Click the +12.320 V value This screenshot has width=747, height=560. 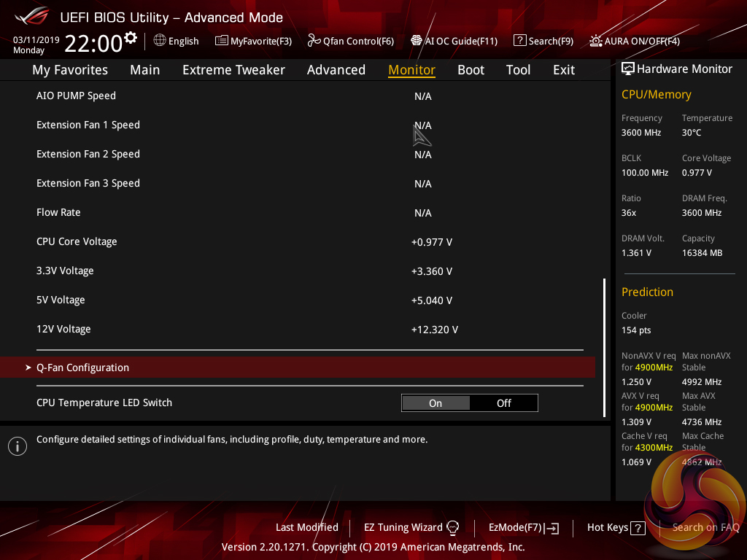pos(435,330)
